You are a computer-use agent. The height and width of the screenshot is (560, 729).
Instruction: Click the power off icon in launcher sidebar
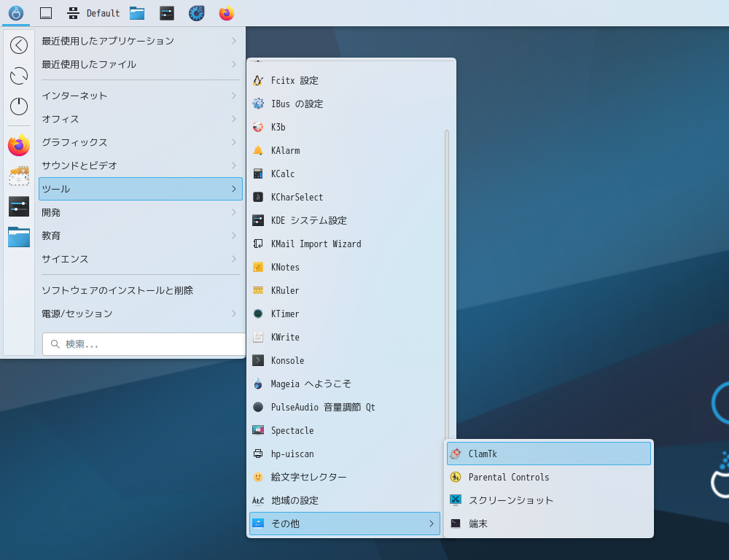pyautogui.click(x=19, y=106)
